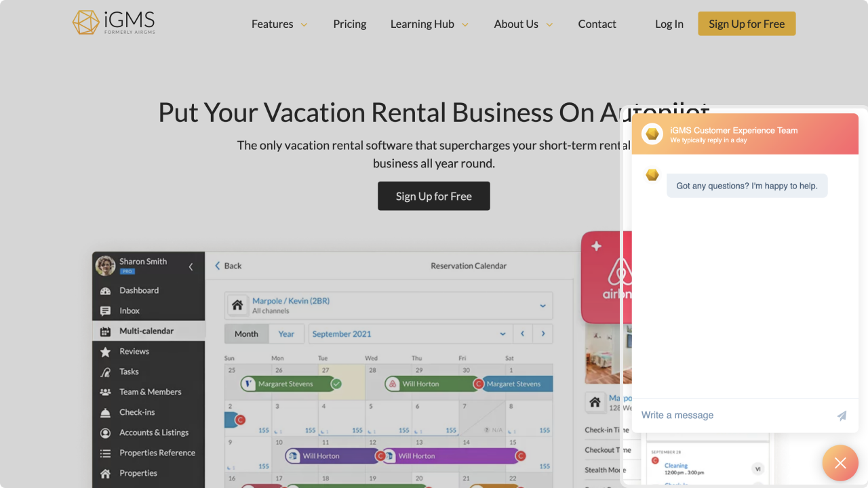868x488 pixels.
Task: Select the Inbox sidebar icon
Action: coord(105,311)
